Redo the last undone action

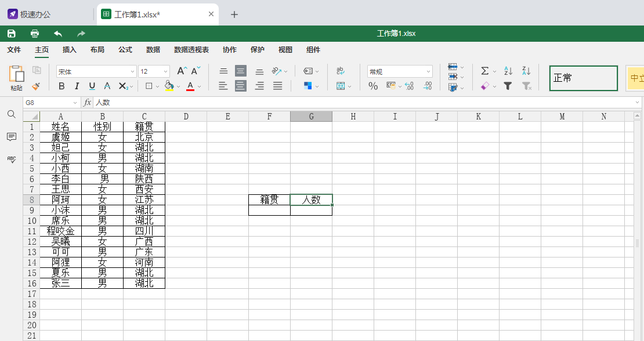pyautogui.click(x=81, y=34)
